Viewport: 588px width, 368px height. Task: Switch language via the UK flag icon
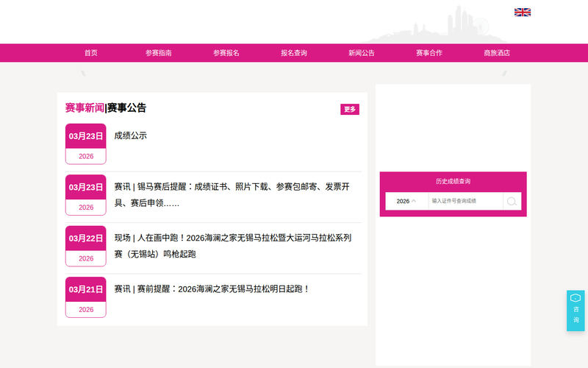click(x=523, y=13)
